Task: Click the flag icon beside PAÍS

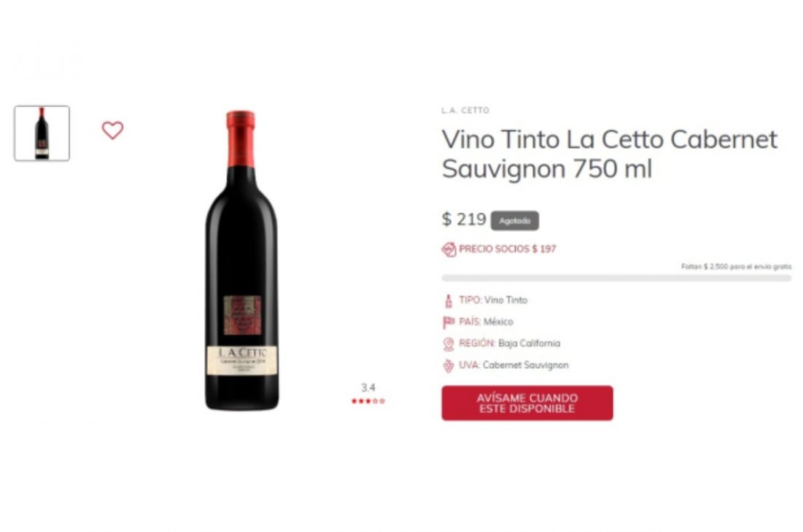Action: 449,322
